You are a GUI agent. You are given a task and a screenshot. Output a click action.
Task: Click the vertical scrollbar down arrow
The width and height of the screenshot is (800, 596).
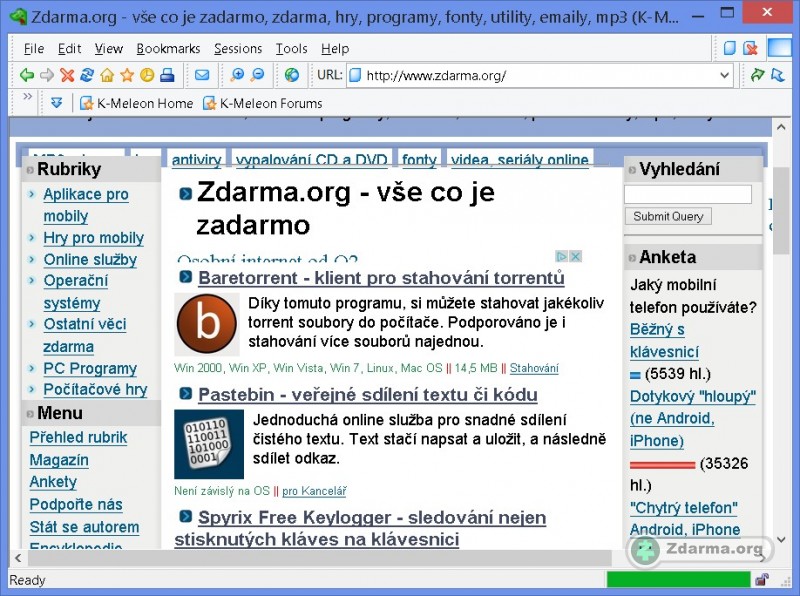781,539
